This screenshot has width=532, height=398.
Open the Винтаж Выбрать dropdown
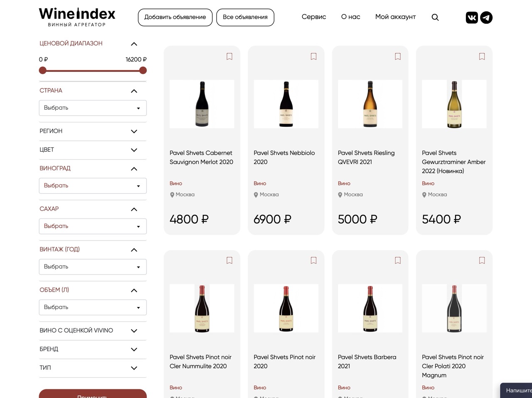[93, 267]
